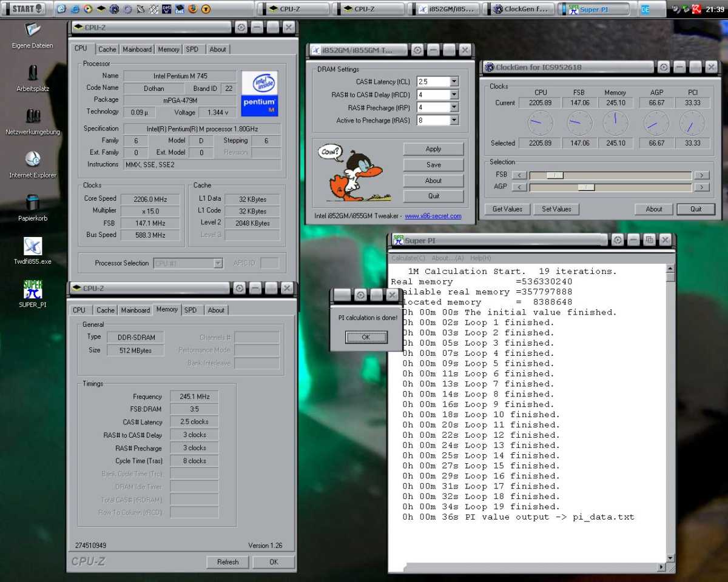Viewport: 728px width, 582px height.
Task: Open Calculate(C) menu in Super PI
Action: pos(408,258)
